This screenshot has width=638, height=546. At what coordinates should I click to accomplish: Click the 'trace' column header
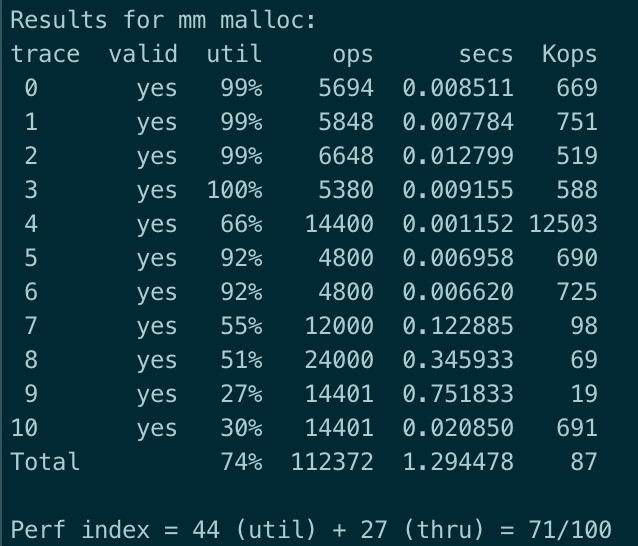point(45,54)
